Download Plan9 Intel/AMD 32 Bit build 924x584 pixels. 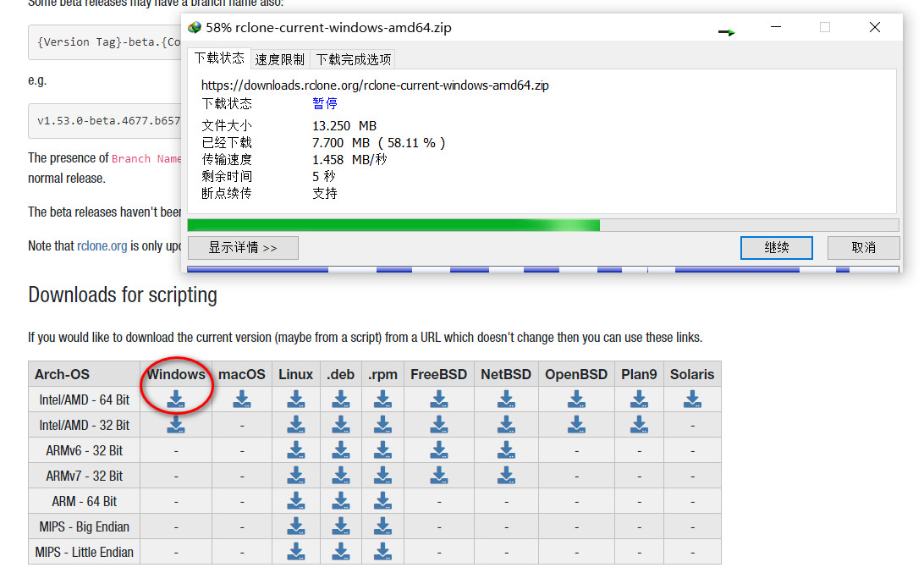(639, 425)
